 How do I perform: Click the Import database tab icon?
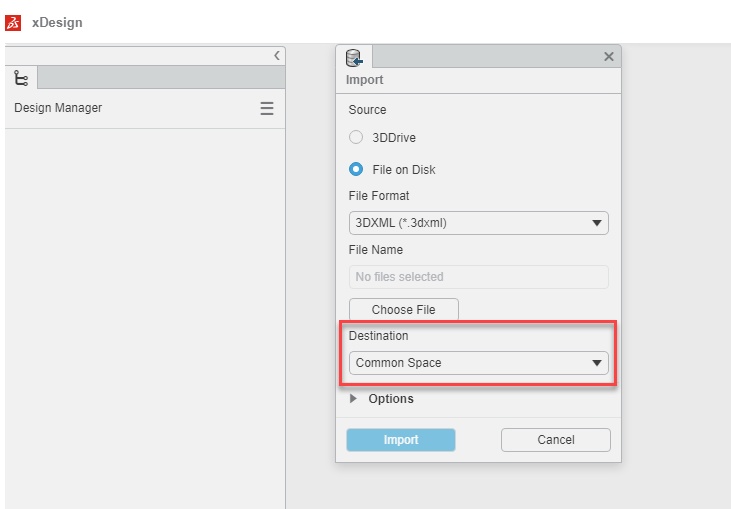[353, 57]
